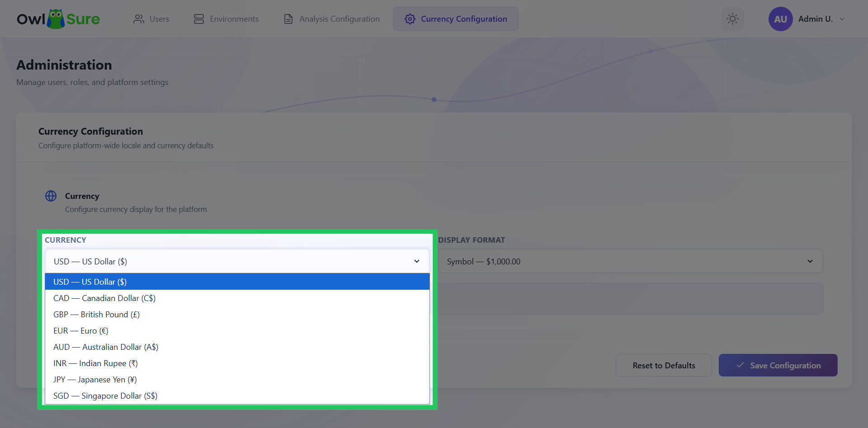Click the Reset to Defaults button
This screenshot has height=428, width=868.
point(664,365)
